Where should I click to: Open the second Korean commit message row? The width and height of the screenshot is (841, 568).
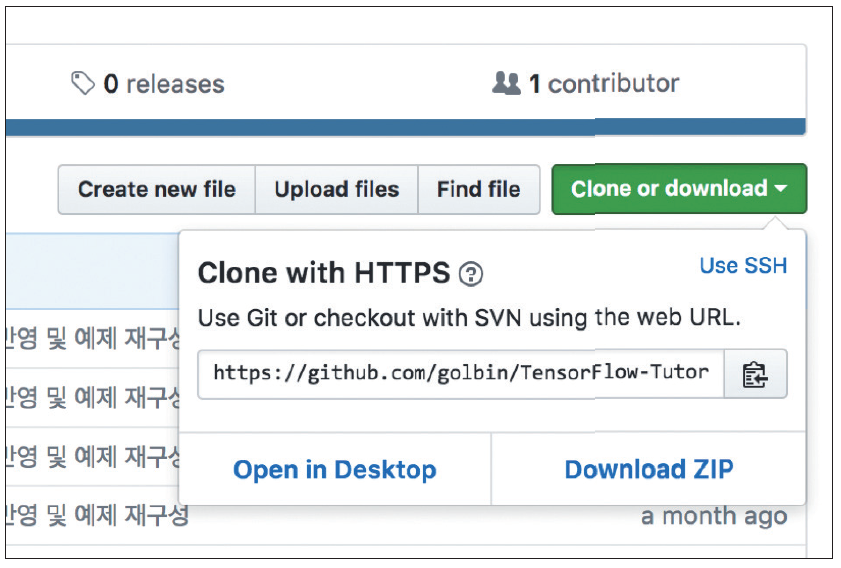tap(93, 397)
